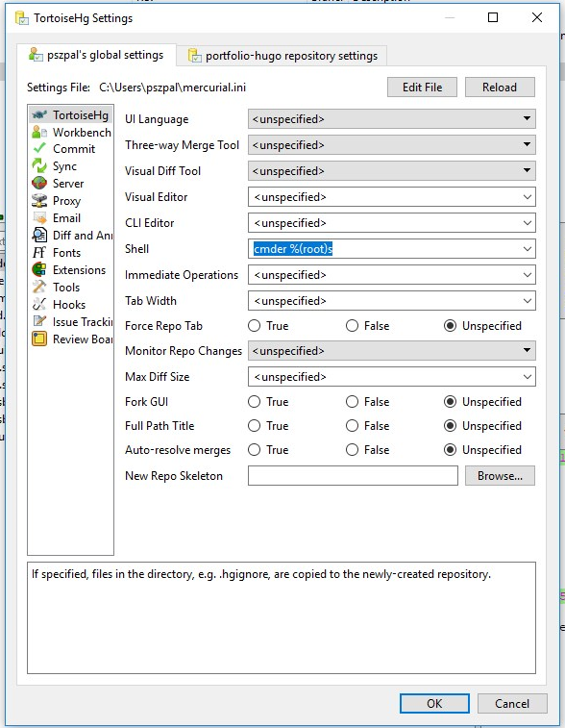Select Unspecified for Full Path Title
The height and width of the screenshot is (728, 565).
coord(450,426)
